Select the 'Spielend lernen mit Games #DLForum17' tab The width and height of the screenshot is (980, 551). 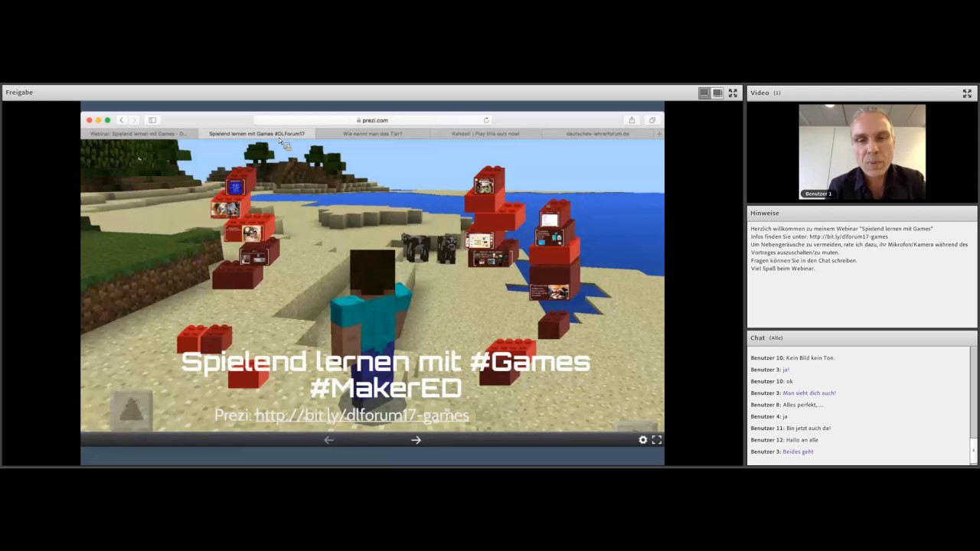tap(256, 134)
